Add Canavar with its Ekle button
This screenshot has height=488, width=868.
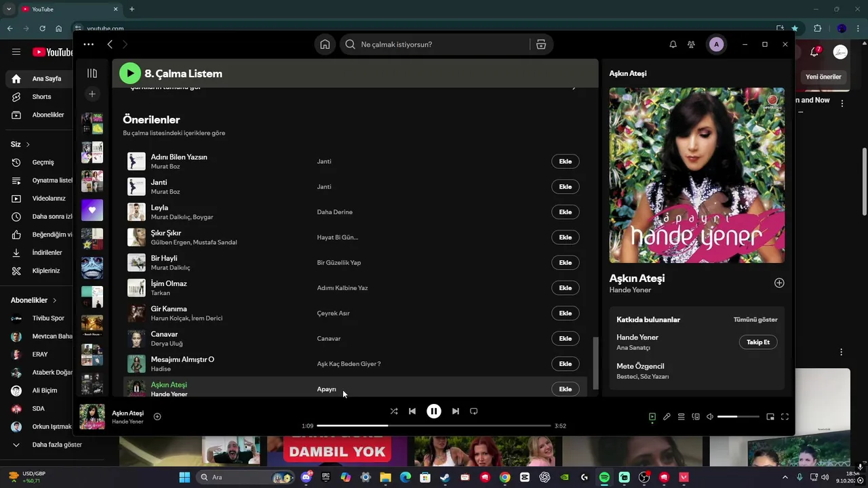click(566, 338)
